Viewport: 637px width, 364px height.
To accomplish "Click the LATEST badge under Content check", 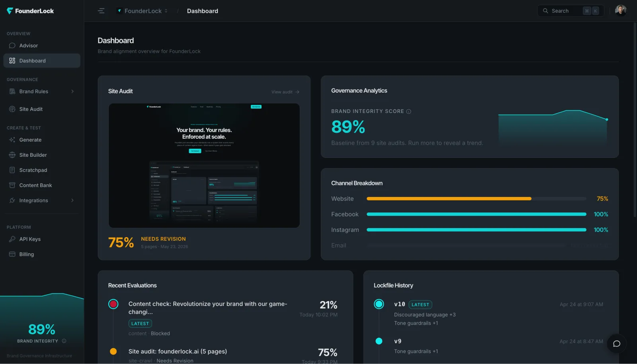I will (140, 323).
